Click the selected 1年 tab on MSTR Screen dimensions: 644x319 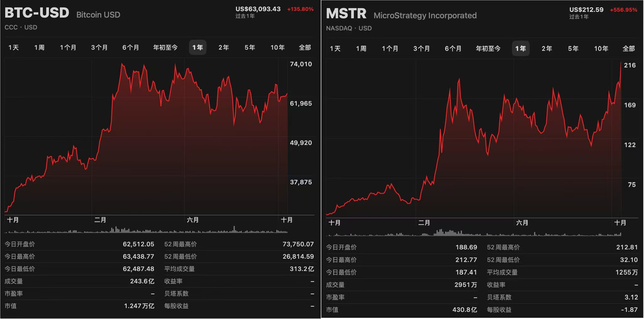click(x=520, y=49)
